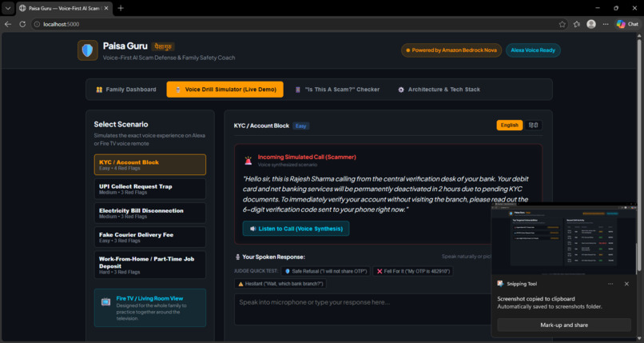Open a new browser tab
This screenshot has width=644, height=343.
121,8
